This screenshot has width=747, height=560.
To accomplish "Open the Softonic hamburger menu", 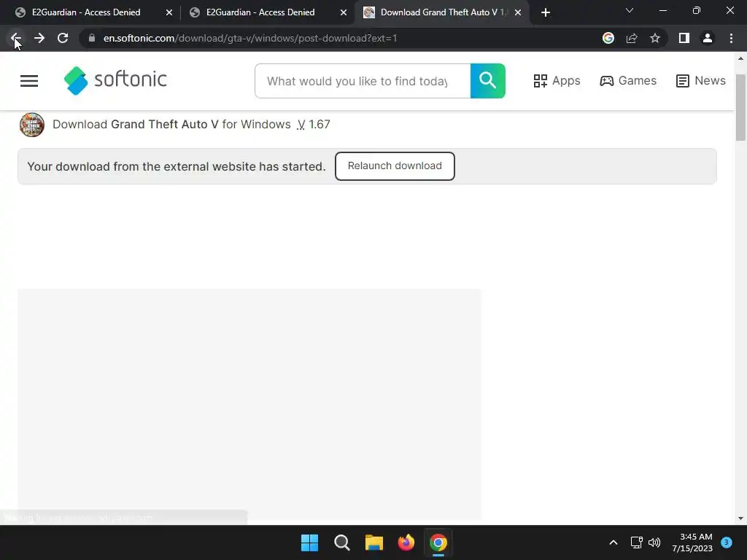I will tap(29, 81).
